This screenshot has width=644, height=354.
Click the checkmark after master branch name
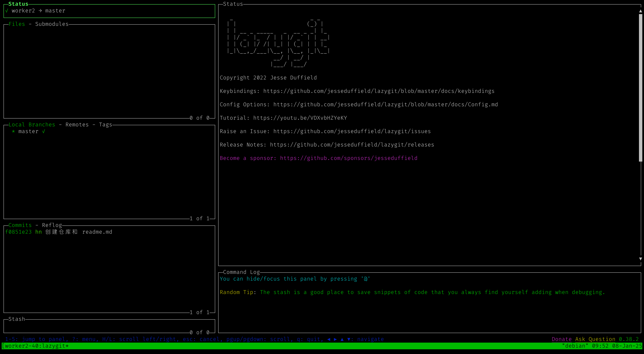(43, 131)
